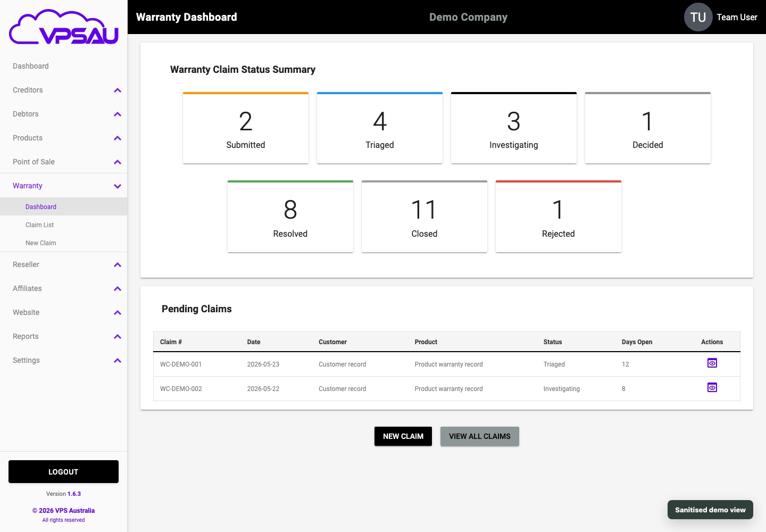Select claim number WC-DEMO-002
This screenshot has height=532, width=766.
(181, 389)
